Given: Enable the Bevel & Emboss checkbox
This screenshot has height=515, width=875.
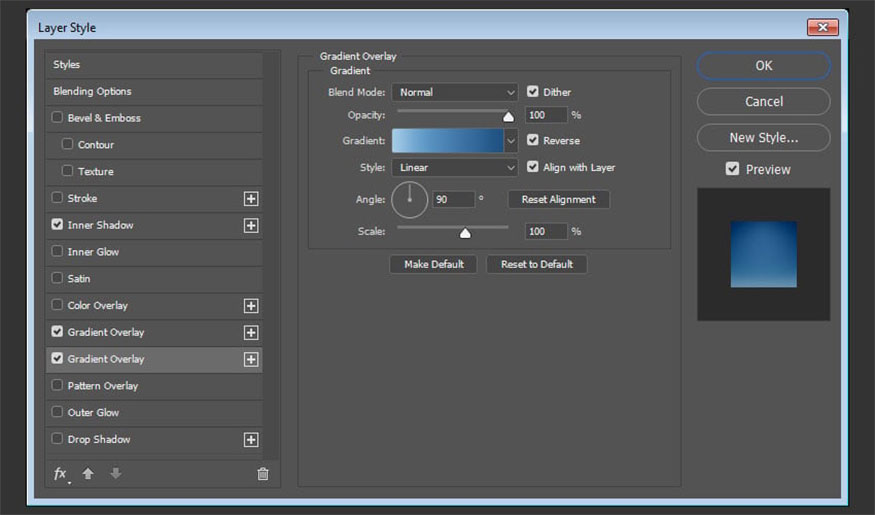Looking at the screenshot, I should pos(58,118).
